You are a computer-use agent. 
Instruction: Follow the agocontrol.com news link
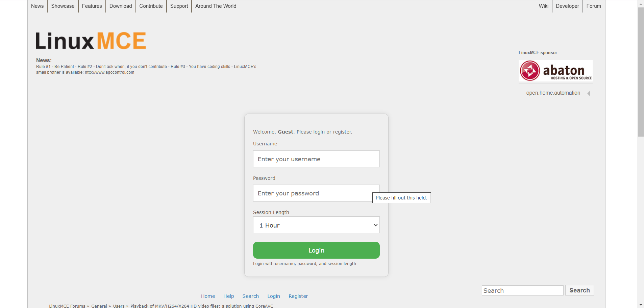tap(109, 72)
